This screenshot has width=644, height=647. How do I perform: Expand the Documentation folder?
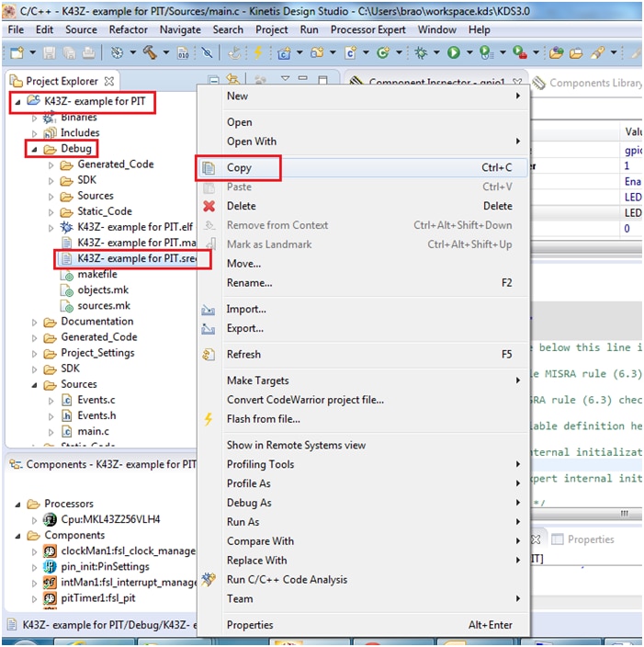[34, 323]
